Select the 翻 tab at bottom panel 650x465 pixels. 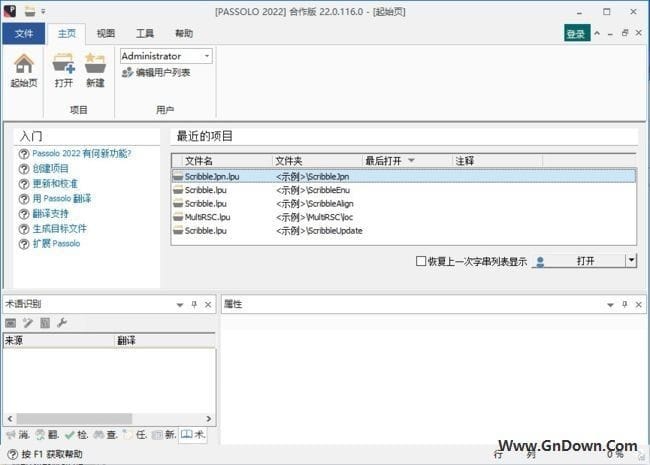pos(47,435)
